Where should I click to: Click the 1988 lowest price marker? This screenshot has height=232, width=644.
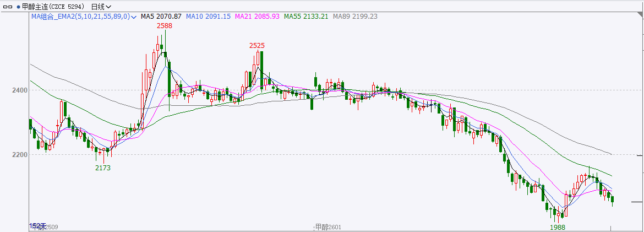[558, 226]
